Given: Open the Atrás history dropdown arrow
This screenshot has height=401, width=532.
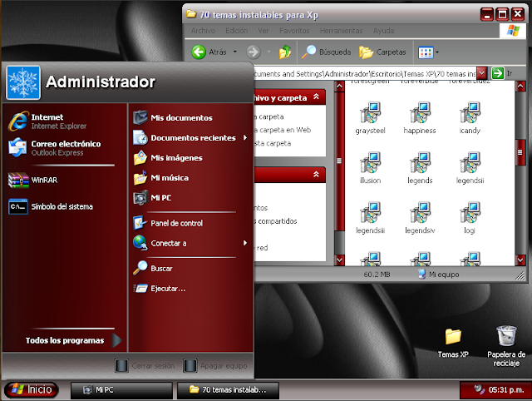Looking at the screenshot, I should pyautogui.click(x=234, y=52).
